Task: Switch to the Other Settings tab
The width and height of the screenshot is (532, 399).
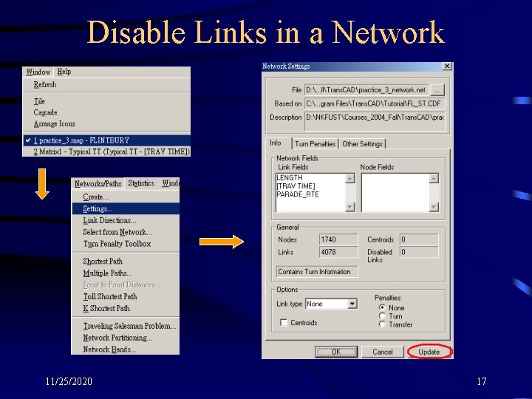Action: pos(362,144)
